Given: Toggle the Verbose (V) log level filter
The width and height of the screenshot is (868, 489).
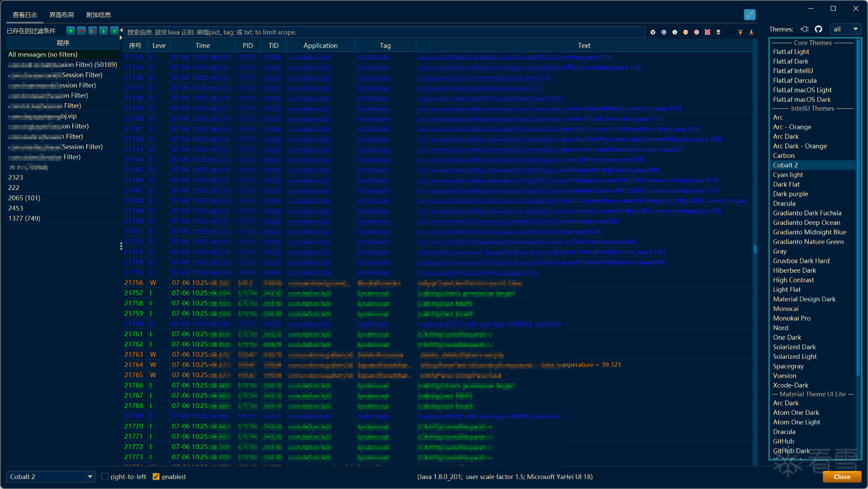Looking at the screenshot, I should (653, 32).
